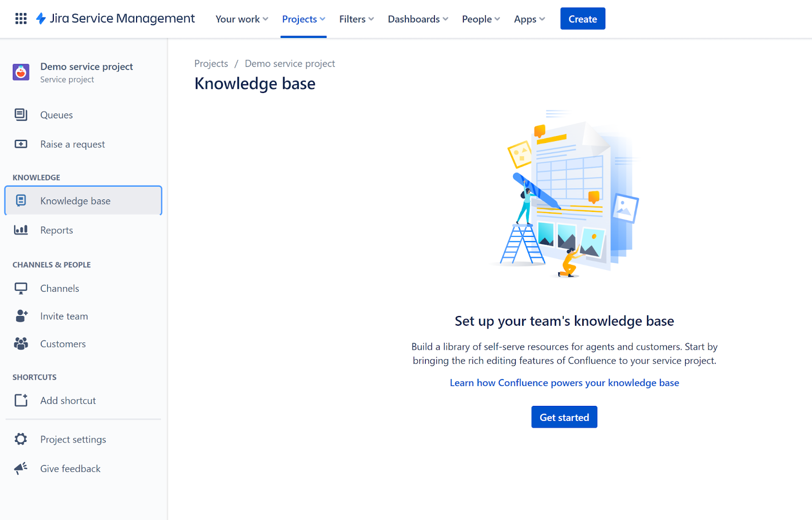Open Project settings gear icon

pyautogui.click(x=21, y=439)
